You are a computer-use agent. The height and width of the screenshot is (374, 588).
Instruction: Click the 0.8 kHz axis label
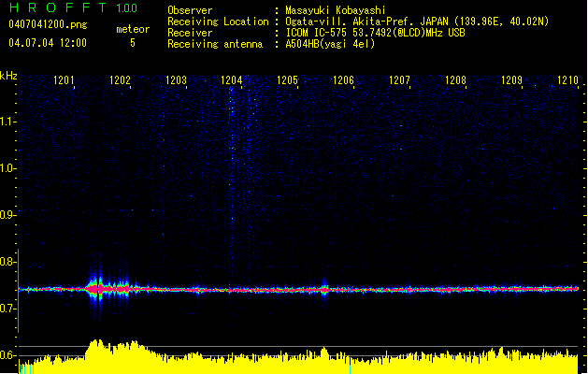pyautogui.click(x=7, y=262)
